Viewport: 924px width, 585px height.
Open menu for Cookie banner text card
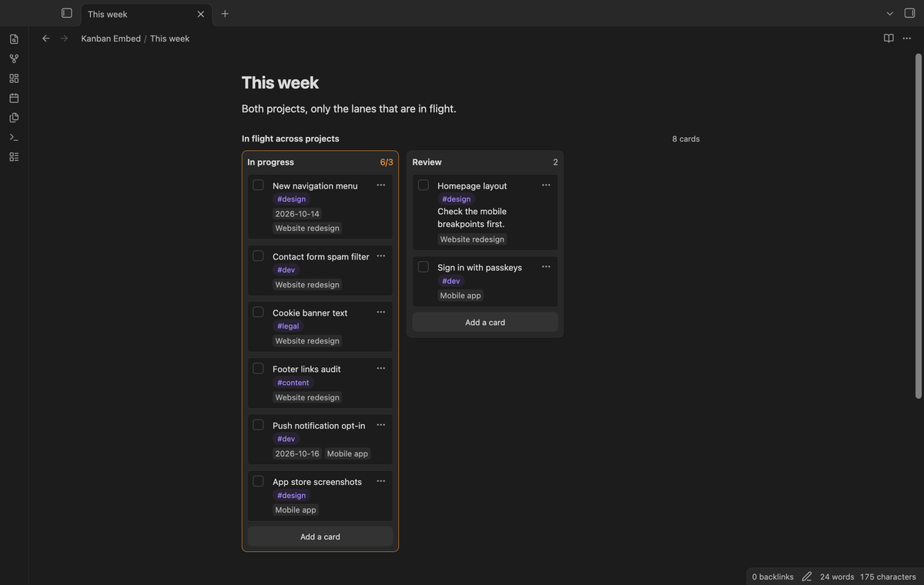pyautogui.click(x=381, y=312)
